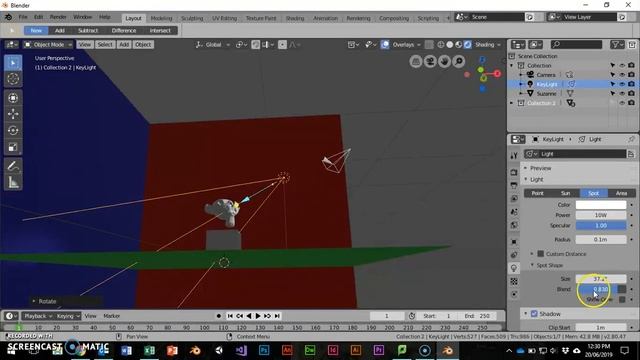Image resolution: width=640 pixels, height=360 pixels.
Task: Open the Object Mode dropdown
Action: 48,44
